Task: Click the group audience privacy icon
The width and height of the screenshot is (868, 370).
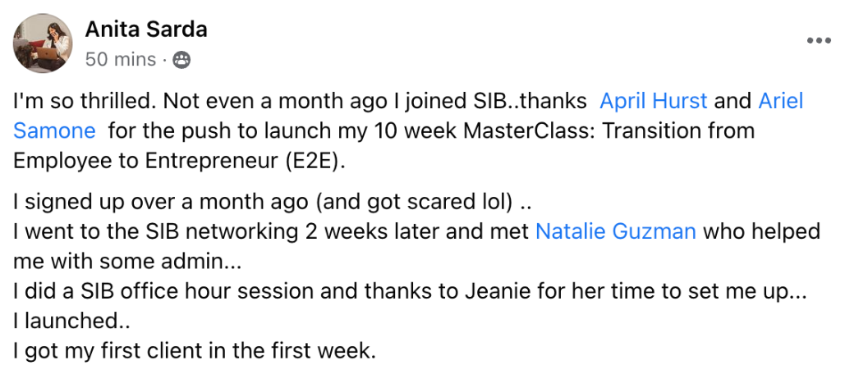Action: coord(181,59)
